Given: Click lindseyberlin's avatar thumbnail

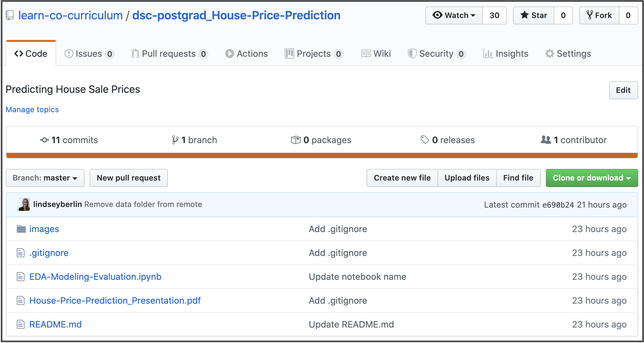Looking at the screenshot, I should click(x=24, y=204).
